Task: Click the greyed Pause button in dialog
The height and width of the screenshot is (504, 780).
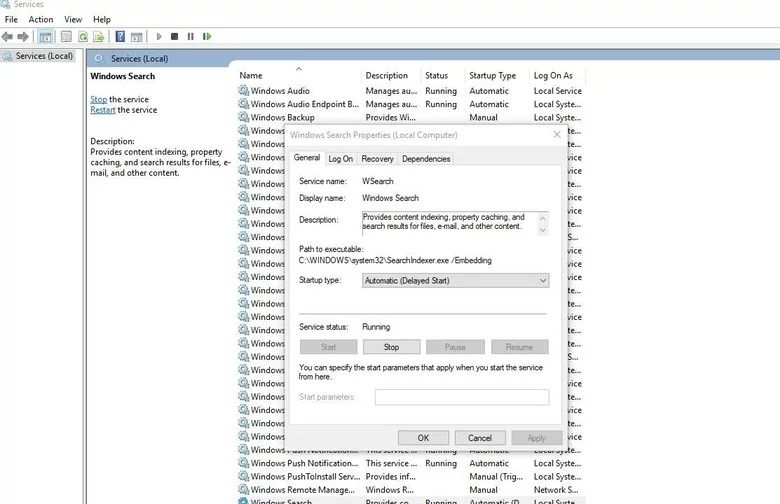Action: [455, 347]
